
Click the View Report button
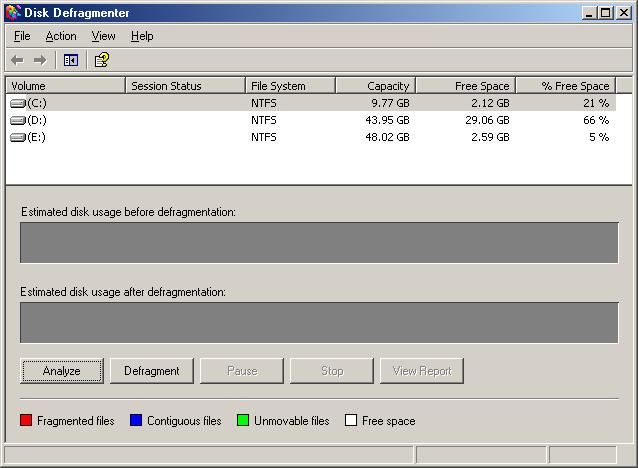422,371
